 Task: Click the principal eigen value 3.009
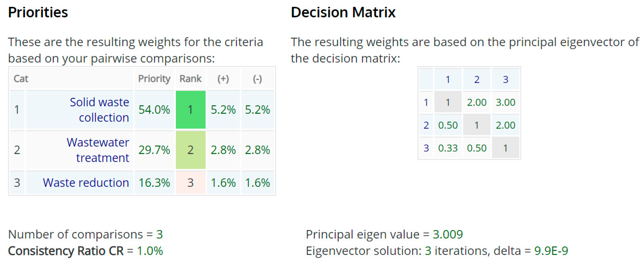pos(448,234)
